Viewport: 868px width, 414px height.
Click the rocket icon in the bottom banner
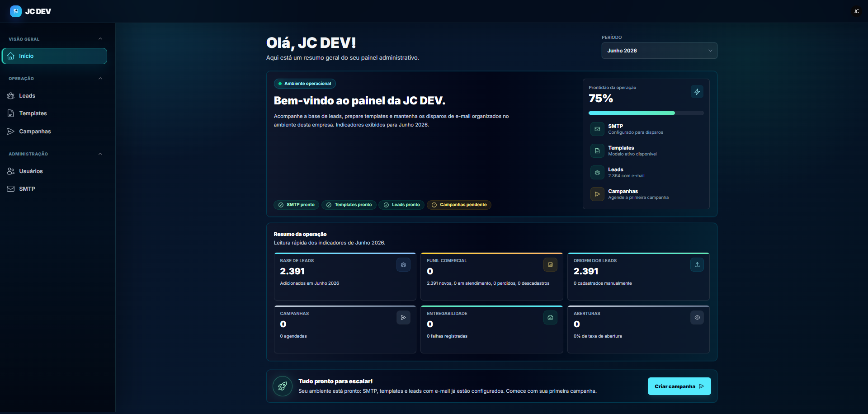pyautogui.click(x=283, y=386)
